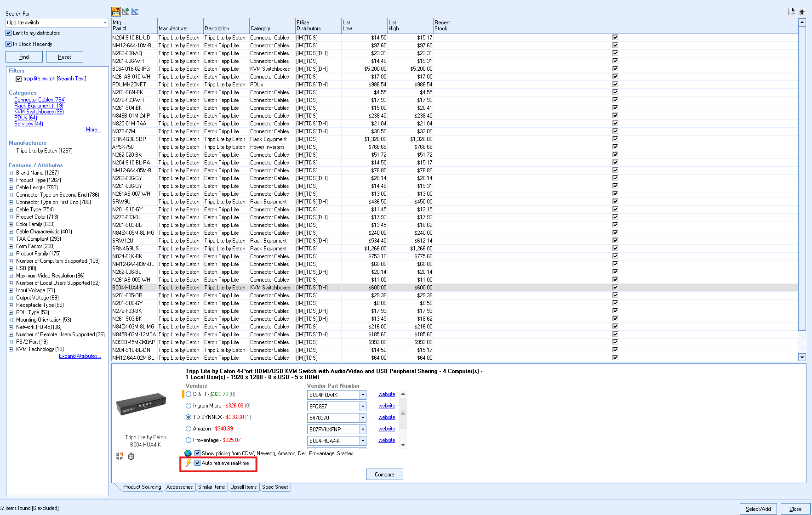Click the yellow expand/collapse details panel icon
This screenshot has width=812, height=515.
tap(116, 11)
